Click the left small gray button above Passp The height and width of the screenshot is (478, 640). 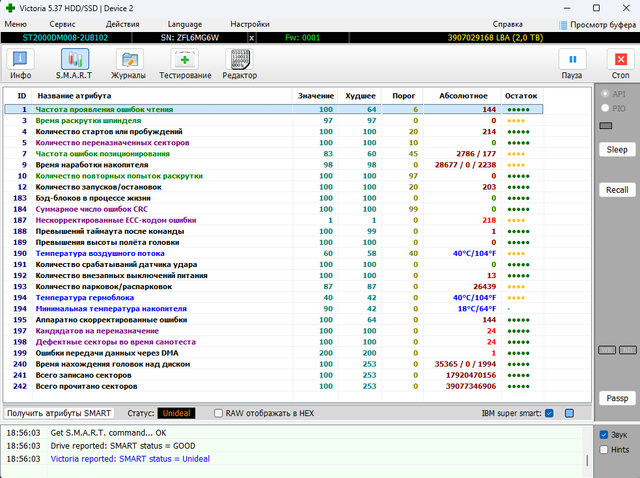(x=607, y=350)
